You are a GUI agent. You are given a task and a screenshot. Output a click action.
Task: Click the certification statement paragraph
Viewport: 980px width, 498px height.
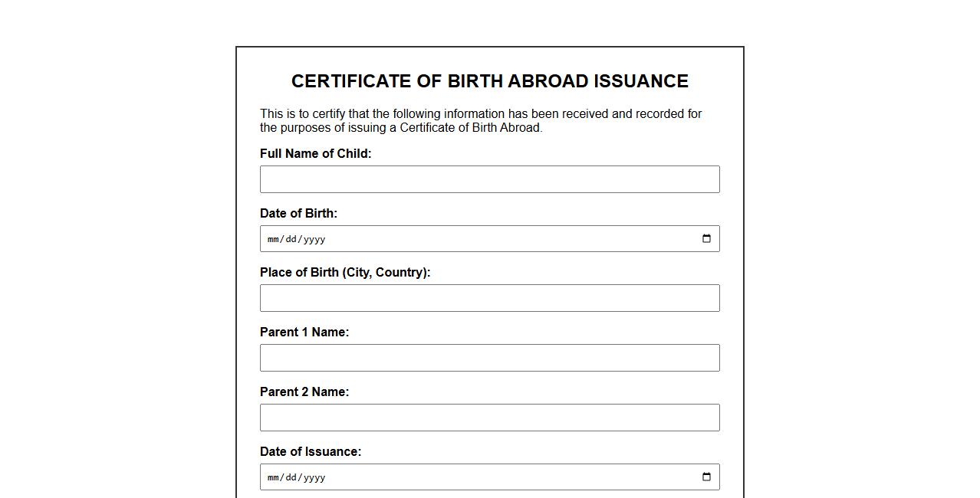point(481,120)
